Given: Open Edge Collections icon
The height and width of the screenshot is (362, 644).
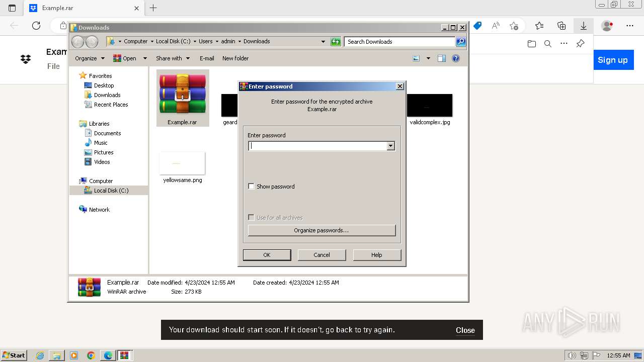Looking at the screenshot, I should pos(561,26).
